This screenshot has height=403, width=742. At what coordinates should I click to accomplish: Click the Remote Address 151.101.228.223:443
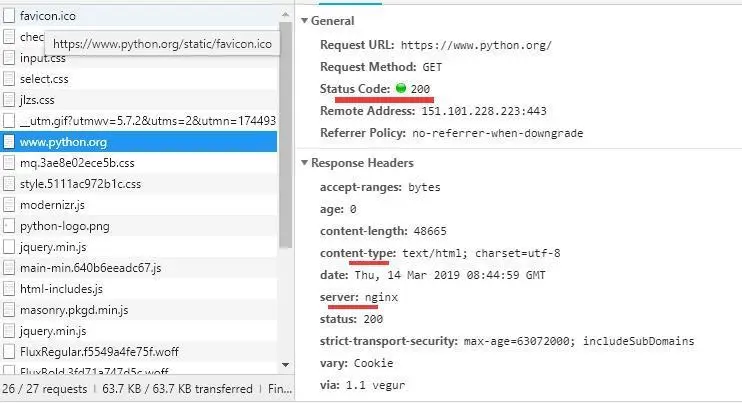pyautogui.click(x=484, y=111)
